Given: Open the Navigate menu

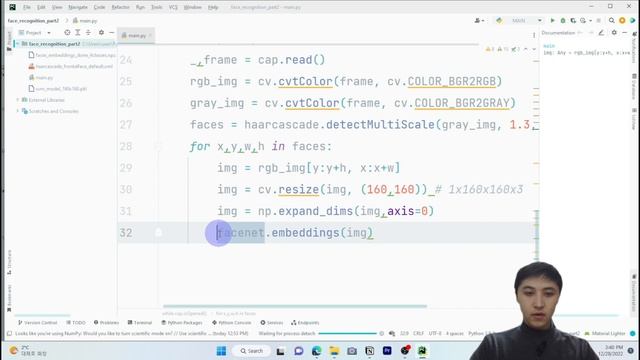Looking at the screenshot, I should pos(78,7).
